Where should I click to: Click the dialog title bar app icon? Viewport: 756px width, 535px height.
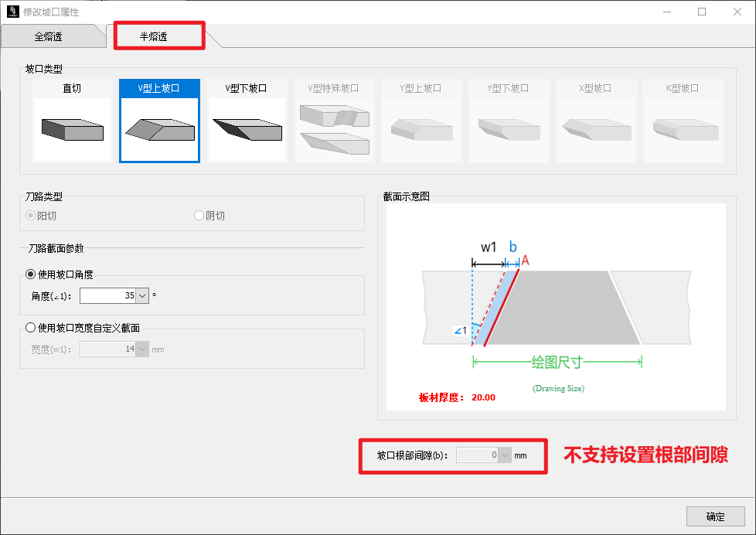[x=13, y=12]
